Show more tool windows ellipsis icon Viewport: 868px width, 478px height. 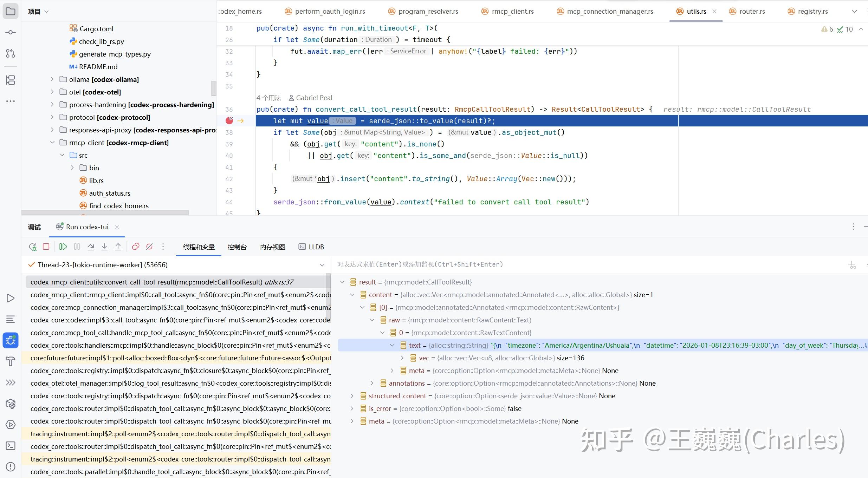pyautogui.click(x=11, y=101)
